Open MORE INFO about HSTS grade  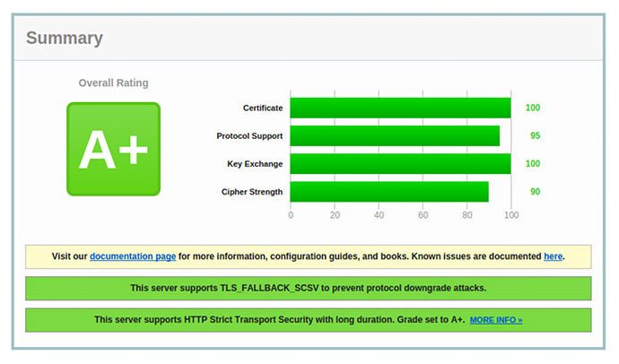[496, 320]
